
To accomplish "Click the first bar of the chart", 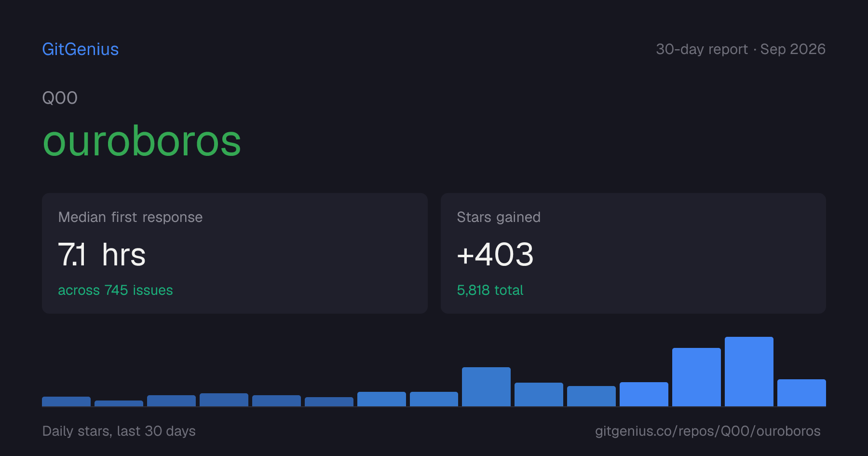I will click(x=66, y=401).
